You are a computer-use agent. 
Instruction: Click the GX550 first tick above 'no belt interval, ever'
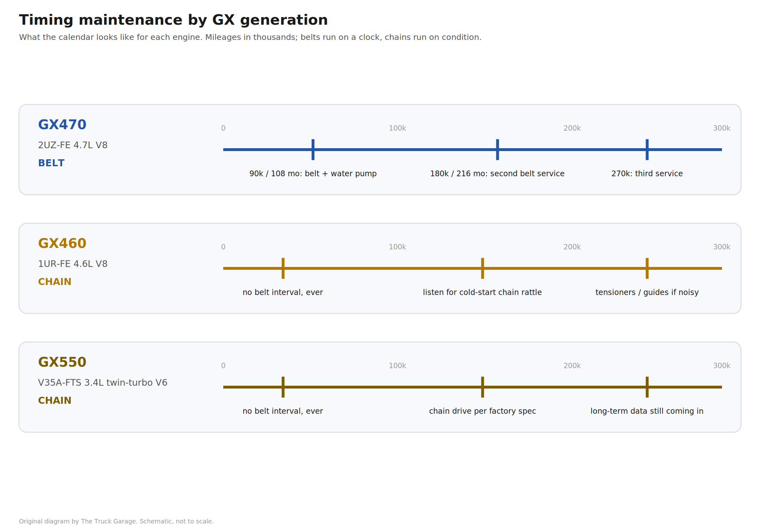[283, 387]
